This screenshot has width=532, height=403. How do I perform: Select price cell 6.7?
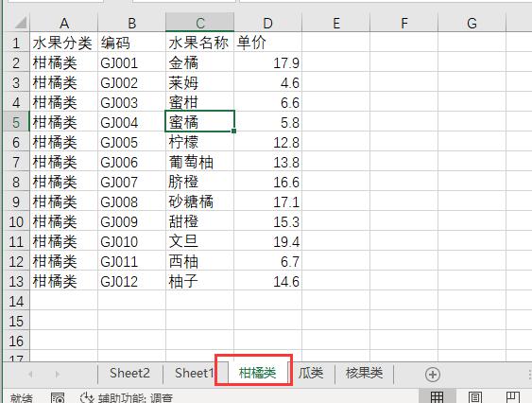coord(267,261)
